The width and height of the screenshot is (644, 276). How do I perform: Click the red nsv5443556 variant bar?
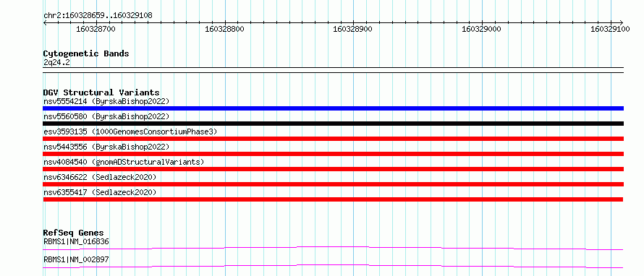(333, 154)
